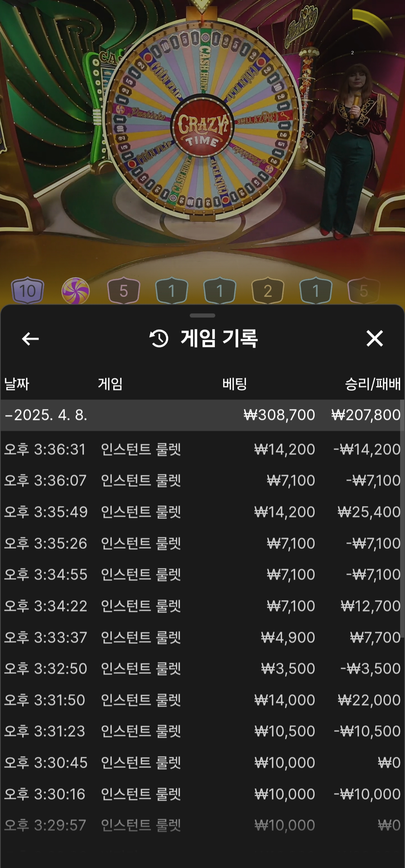Tap 인스턴트 룰렛 in the 3:35:49 row
Viewport: 405px width, 868px height.
tap(141, 512)
